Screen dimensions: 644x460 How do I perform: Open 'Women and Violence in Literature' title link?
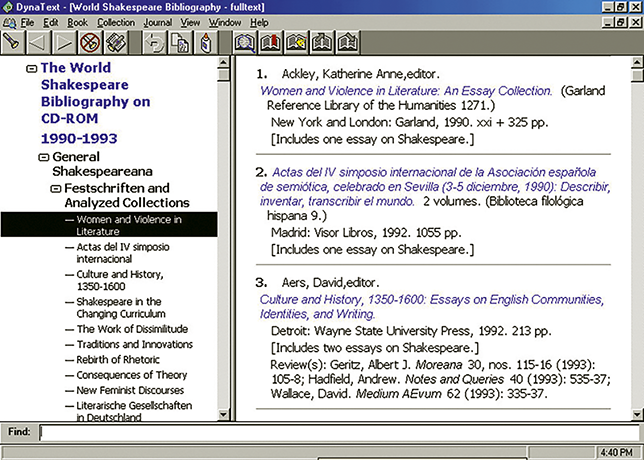click(406, 90)
